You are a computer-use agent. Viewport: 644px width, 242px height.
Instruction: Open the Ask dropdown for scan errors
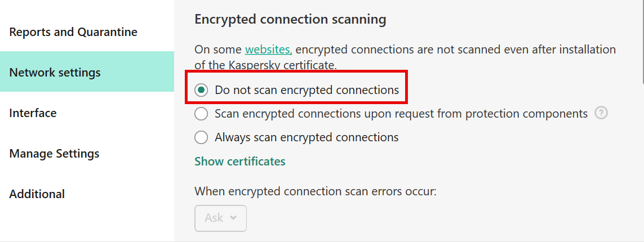point(220,218)
